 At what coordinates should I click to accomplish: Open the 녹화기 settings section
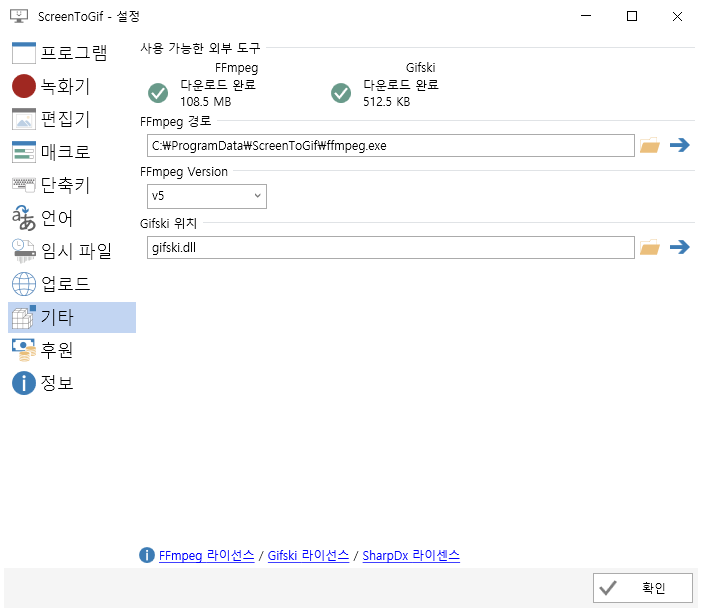(72, 86)
